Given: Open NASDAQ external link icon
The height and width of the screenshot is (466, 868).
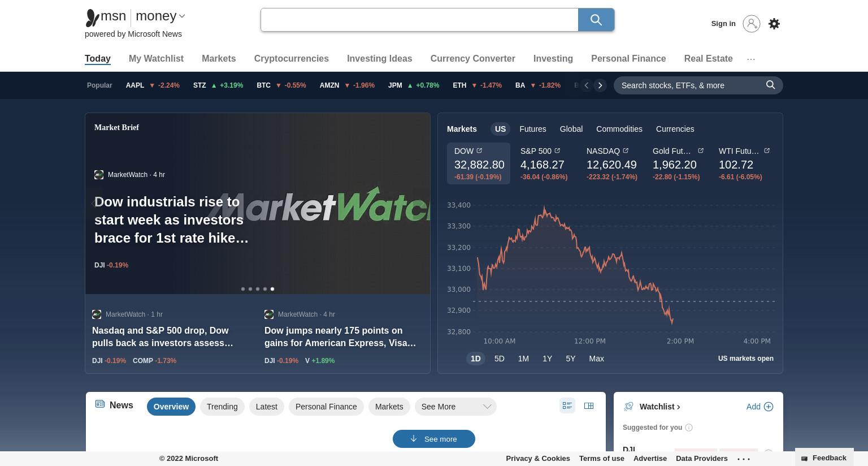Looking at the screenshot, I should click(626, 150).
